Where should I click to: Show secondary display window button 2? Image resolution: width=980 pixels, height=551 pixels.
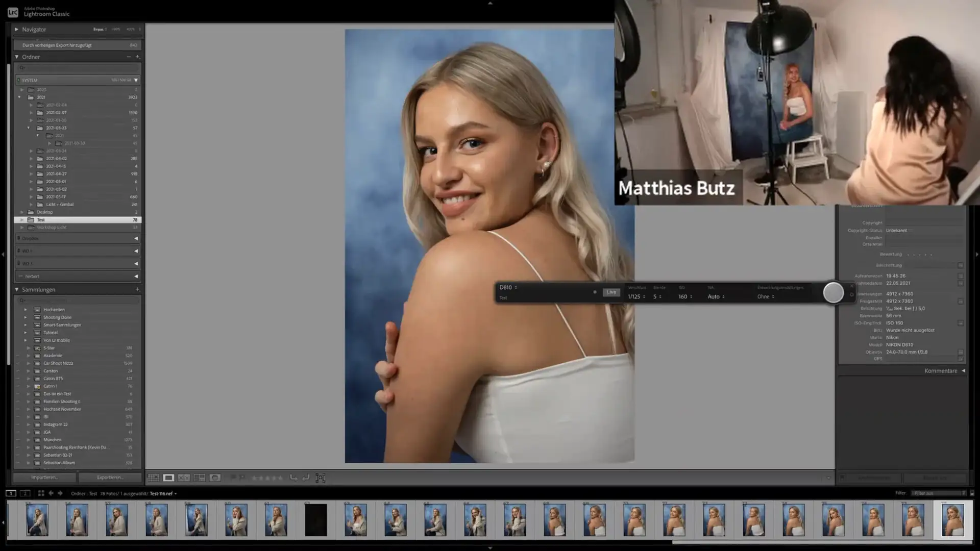click(x=25, y=493)
